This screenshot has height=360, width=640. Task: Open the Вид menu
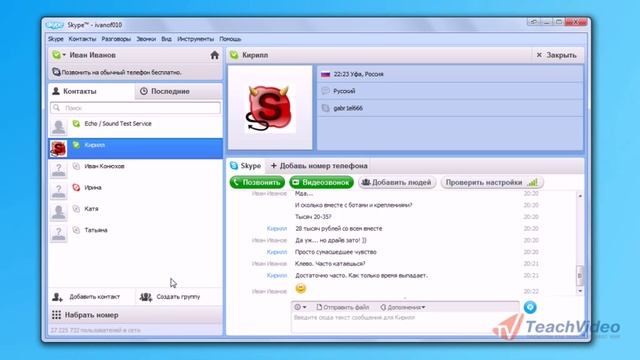tap(166, 39)
